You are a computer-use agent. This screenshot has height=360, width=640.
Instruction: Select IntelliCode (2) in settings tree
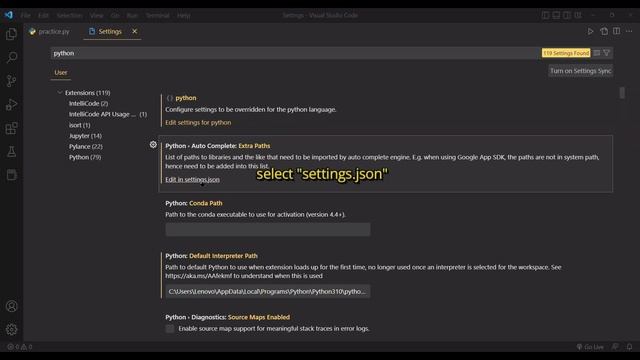click(88, 104)
